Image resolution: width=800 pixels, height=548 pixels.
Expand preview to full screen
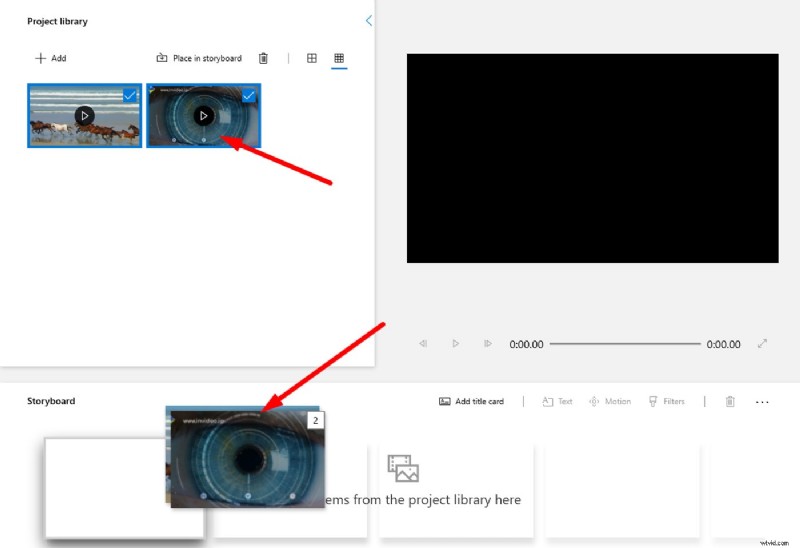(x=762, y=344)
